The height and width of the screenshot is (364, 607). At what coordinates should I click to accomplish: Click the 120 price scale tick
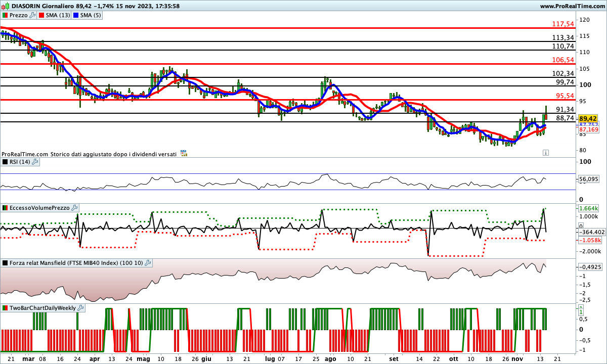(x=584, y=20)
